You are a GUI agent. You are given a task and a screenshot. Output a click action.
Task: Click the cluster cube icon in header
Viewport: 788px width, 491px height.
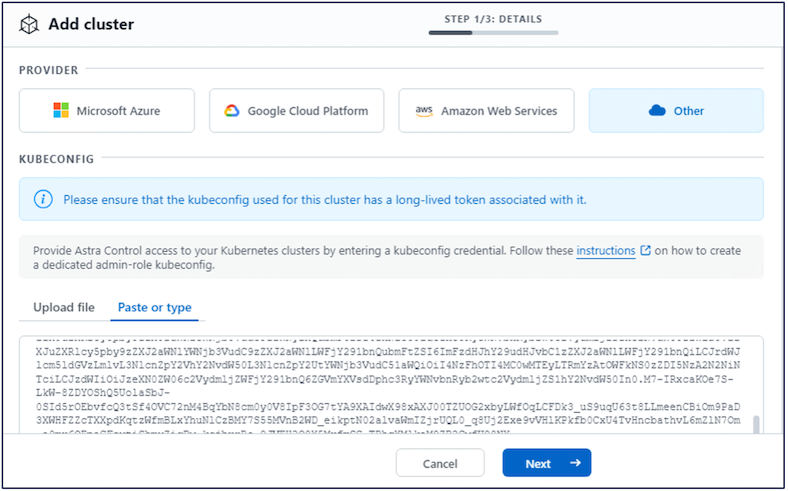[x=29, y=24]
